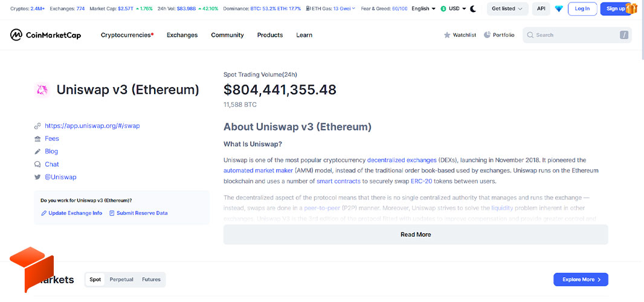Open the decentralized exchanges link
The height and width of the screenshot is (302, 644).
[x=402, y=160]
